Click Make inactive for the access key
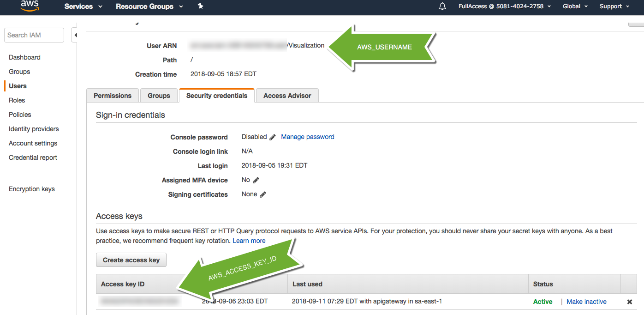Viewport: 644px width, 315px height. [x=586, y=302]
